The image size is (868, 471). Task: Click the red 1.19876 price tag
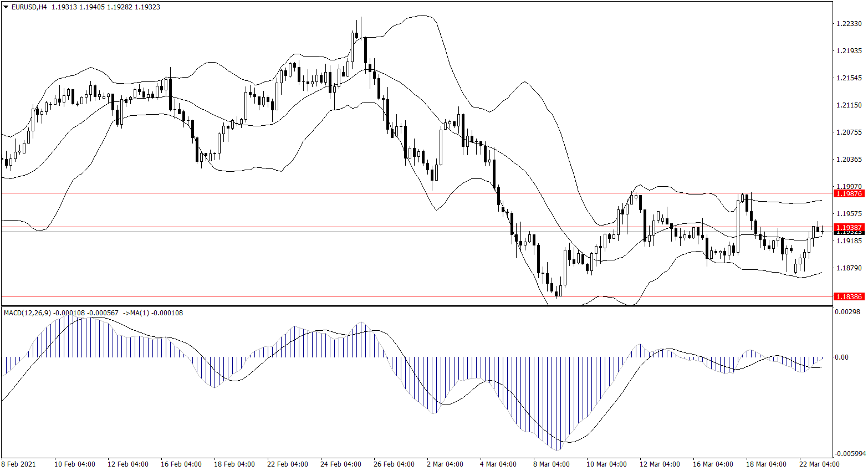[x=849, y=193]
